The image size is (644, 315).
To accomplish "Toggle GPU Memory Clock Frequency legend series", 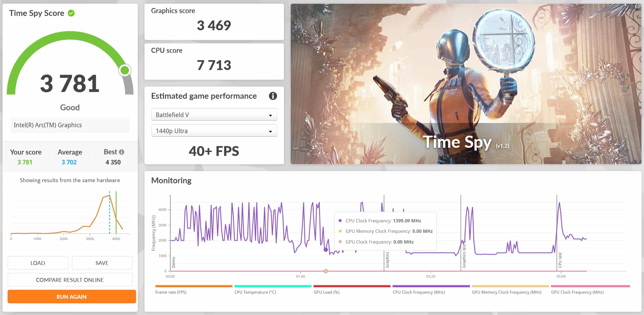I will point(507,292).
